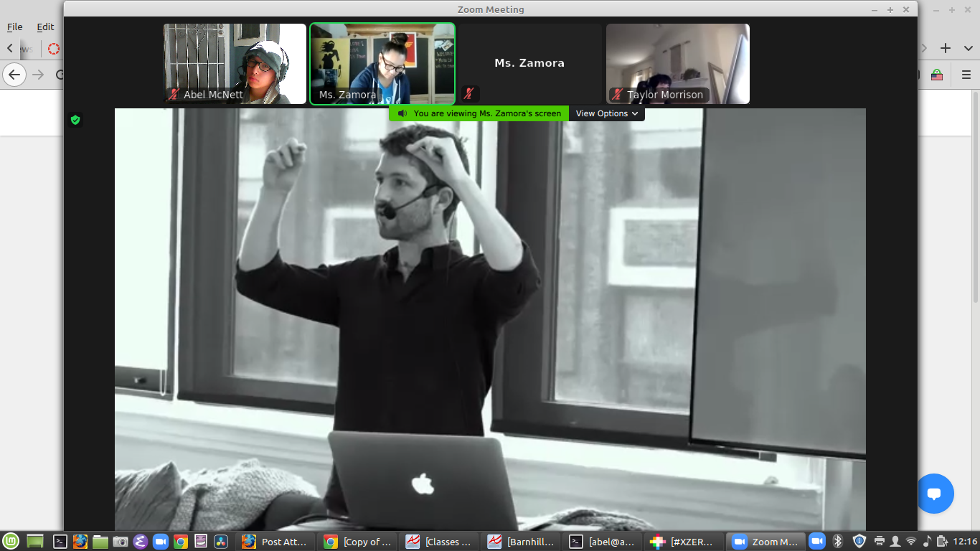Switch to [#XZER... taskbar window
The width and height of the screenshot is (980, 551).
pos(684,542)
